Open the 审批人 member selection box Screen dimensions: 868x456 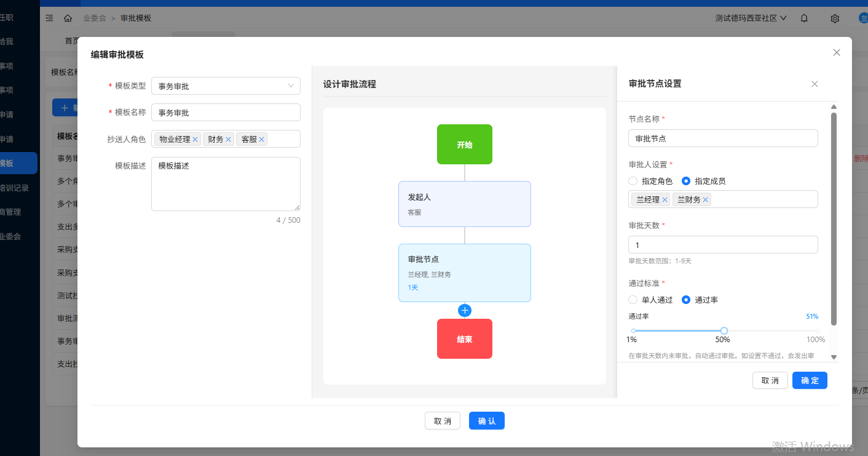[762, 200]
